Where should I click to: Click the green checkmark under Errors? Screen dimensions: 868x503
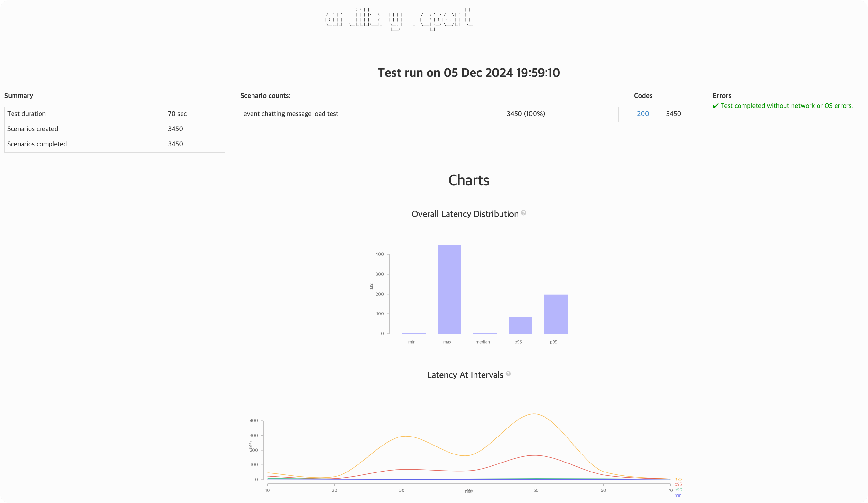[x=715, y=106]
